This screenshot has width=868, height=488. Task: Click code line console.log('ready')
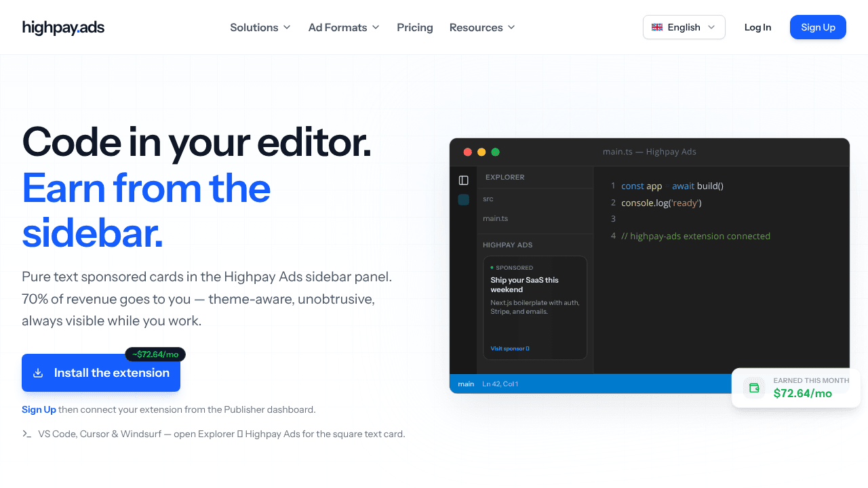[x=661, y=203]
